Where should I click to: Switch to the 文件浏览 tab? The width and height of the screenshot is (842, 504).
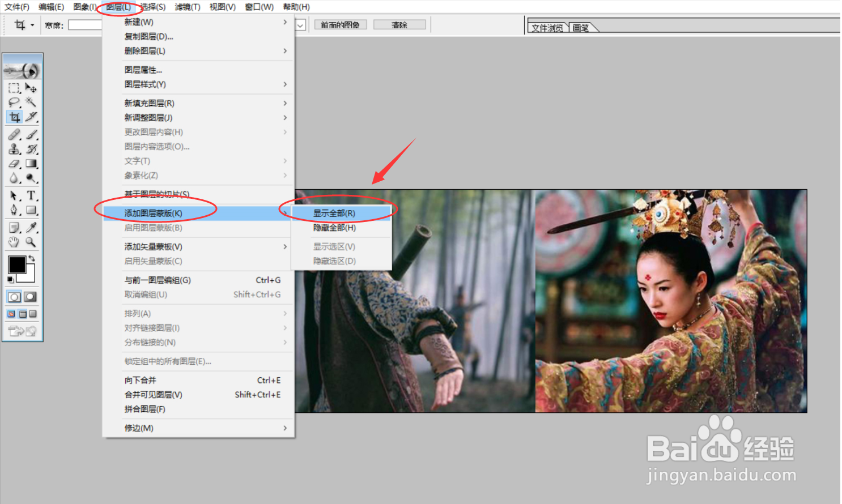click(547, 28)
